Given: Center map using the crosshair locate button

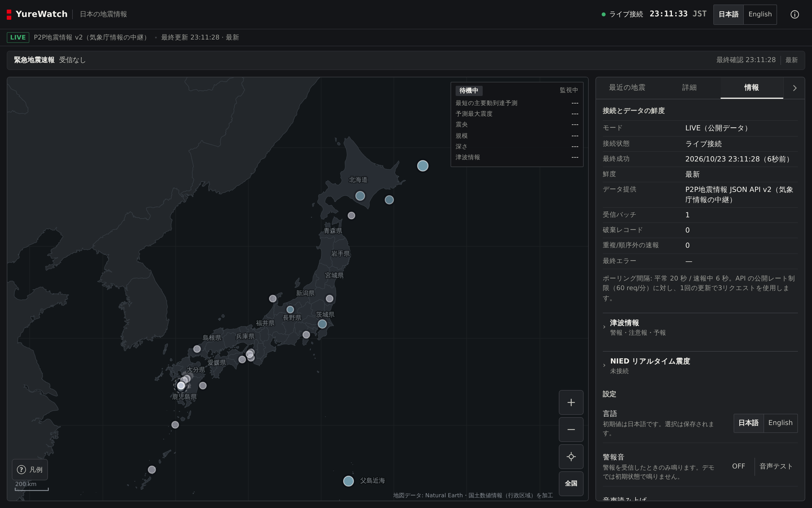Looking at the screenshot, I should click(571, 457).
